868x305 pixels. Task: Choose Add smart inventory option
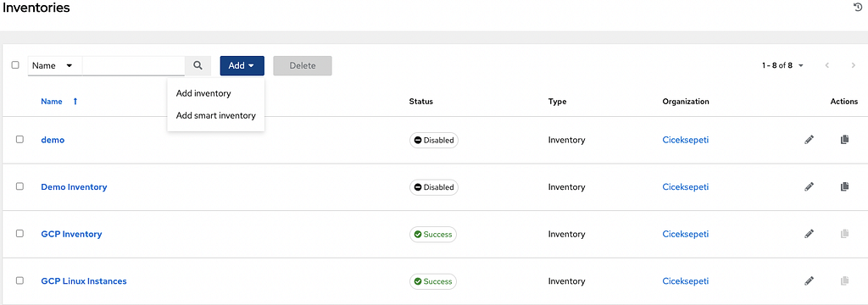[x=215, y=116]
